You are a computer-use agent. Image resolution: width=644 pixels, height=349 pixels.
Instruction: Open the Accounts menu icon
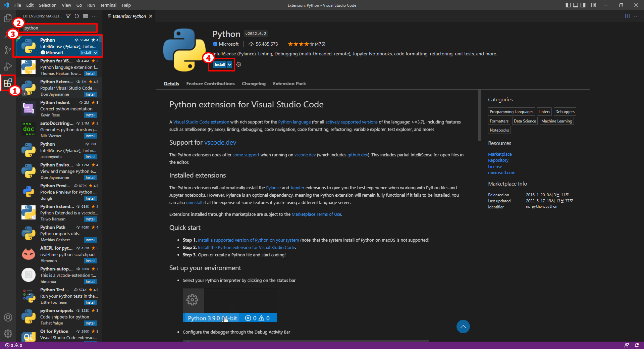point(8,317)
